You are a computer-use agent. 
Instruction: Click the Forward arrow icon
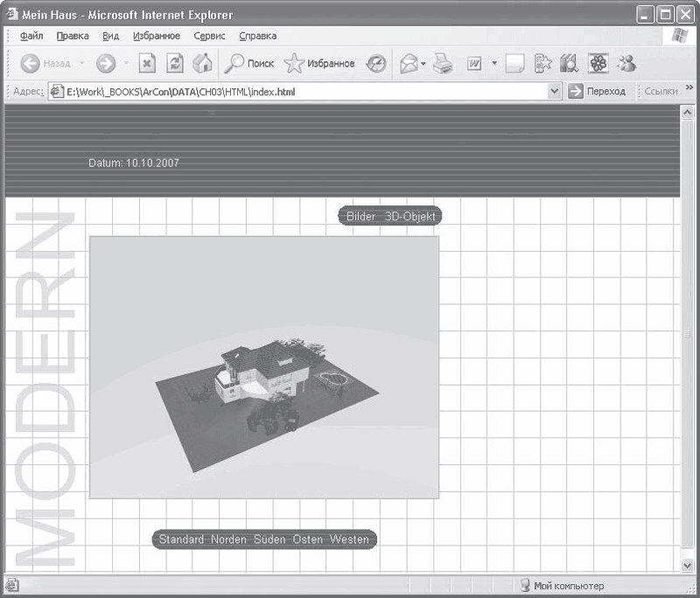(x=106, y=64)
